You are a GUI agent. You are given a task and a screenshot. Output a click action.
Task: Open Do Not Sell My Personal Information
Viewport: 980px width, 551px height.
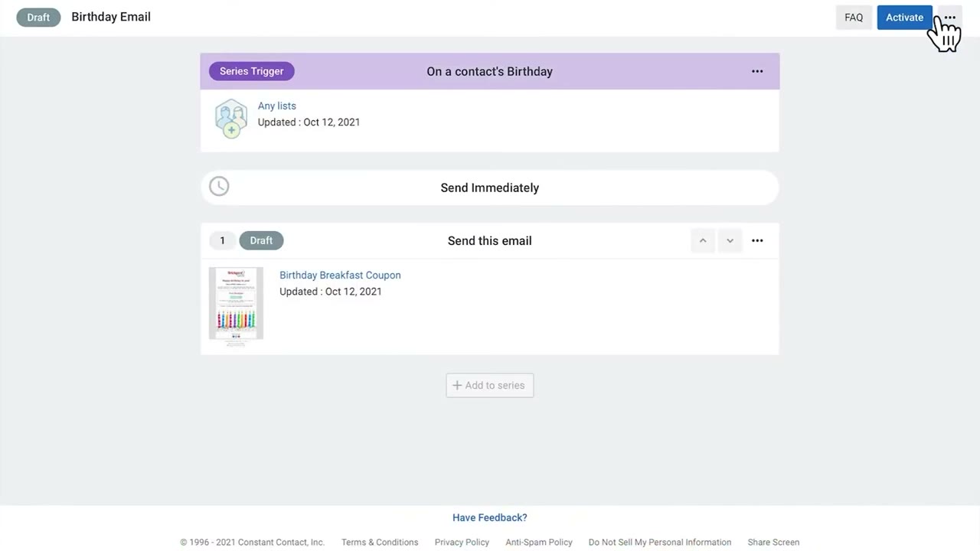coord(660,542)
